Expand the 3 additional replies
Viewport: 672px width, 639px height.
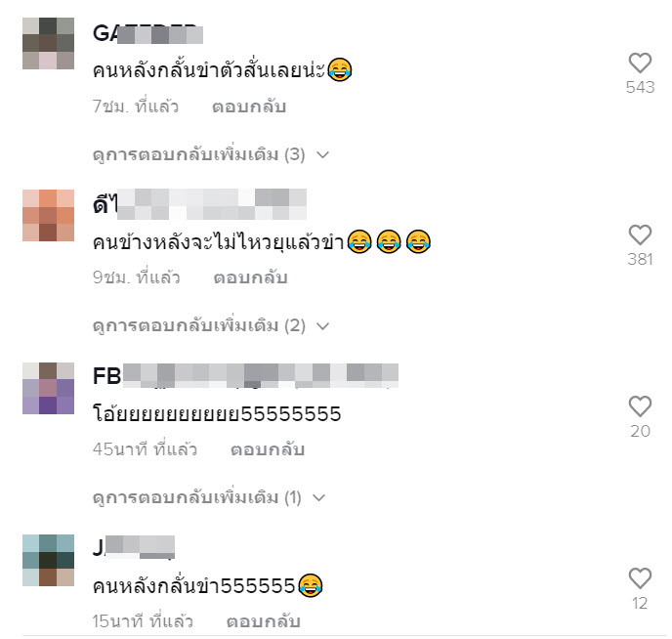(x=211, y=154)
